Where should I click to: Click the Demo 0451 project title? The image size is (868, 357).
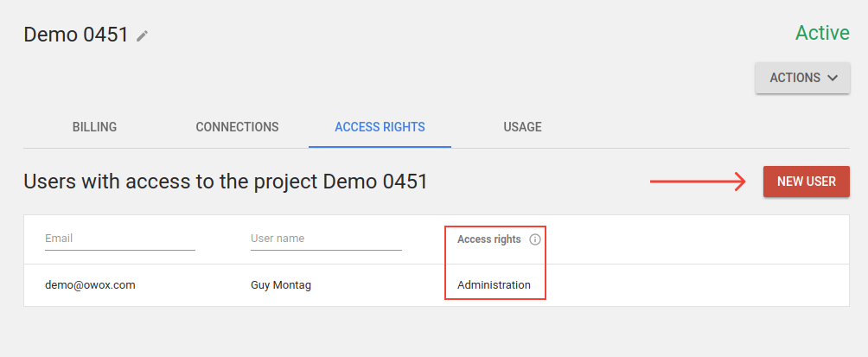(76, 35)
